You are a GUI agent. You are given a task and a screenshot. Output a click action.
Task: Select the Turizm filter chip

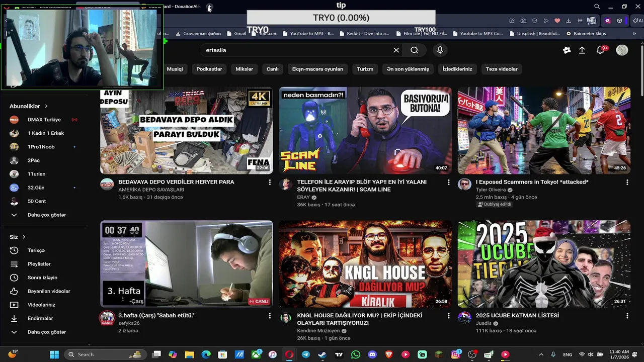(x=365, y=69)
